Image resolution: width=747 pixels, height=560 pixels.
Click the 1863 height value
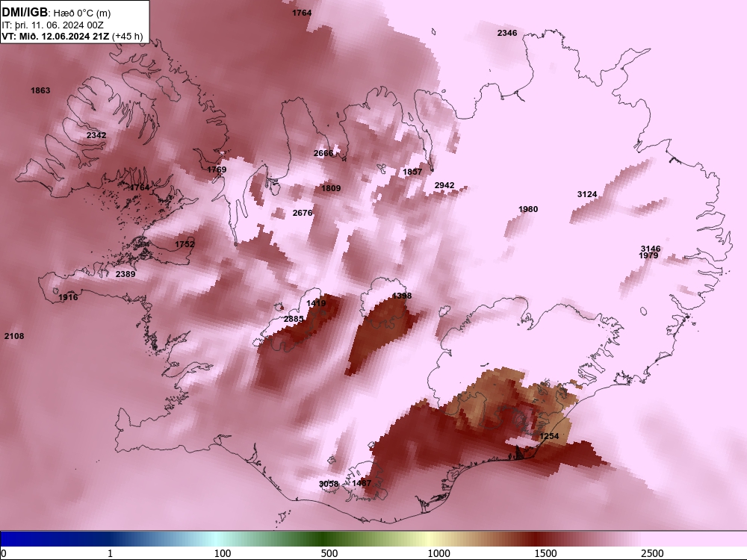coord(40,90)
